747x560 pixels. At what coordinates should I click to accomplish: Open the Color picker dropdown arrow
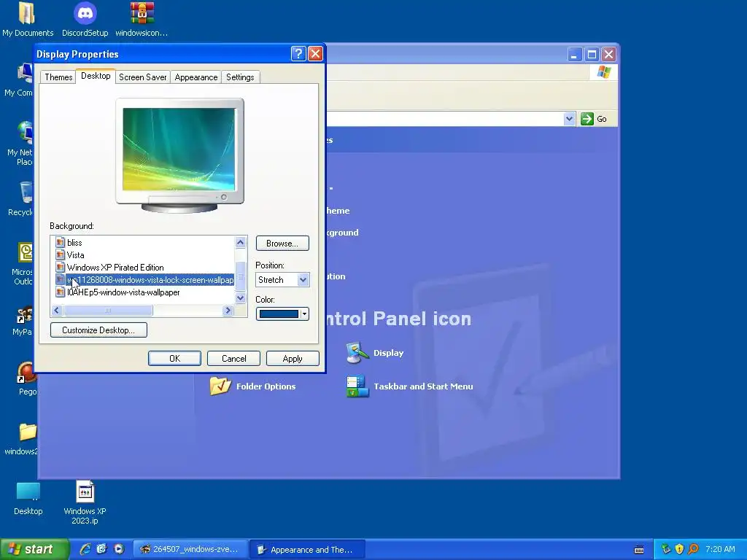tap(304, 314)
